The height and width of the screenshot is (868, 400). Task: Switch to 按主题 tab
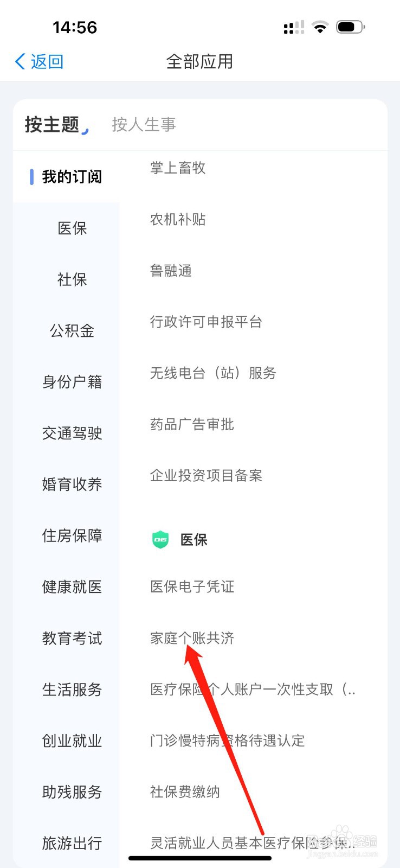coord(52,125)
